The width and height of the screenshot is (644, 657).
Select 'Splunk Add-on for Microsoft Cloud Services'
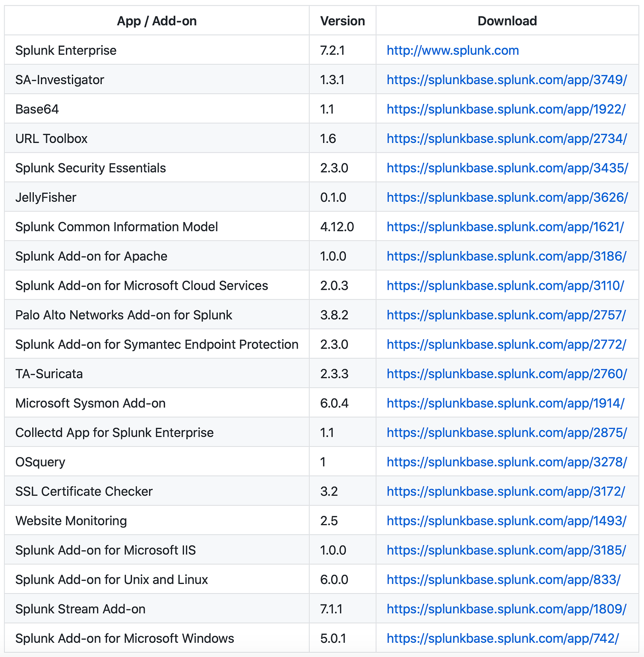click(157, 286)
